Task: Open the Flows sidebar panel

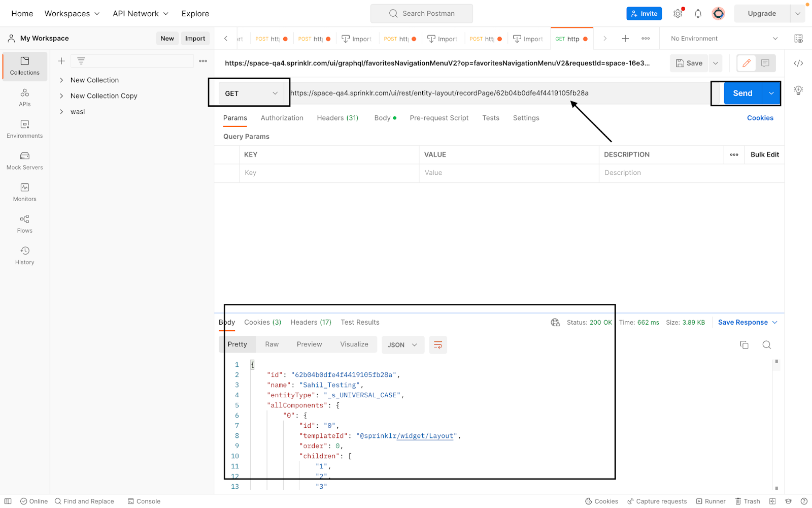Action: coord(24,224)
